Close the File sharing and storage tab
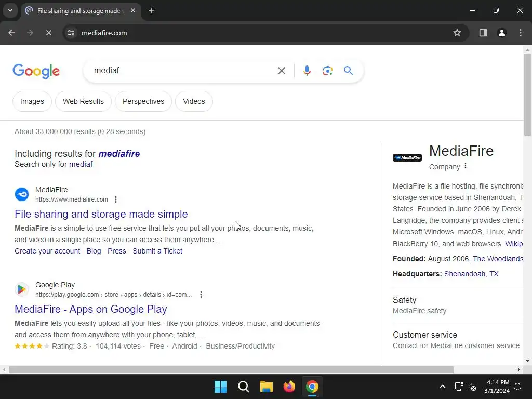532x399 pixels. point(133,10)
